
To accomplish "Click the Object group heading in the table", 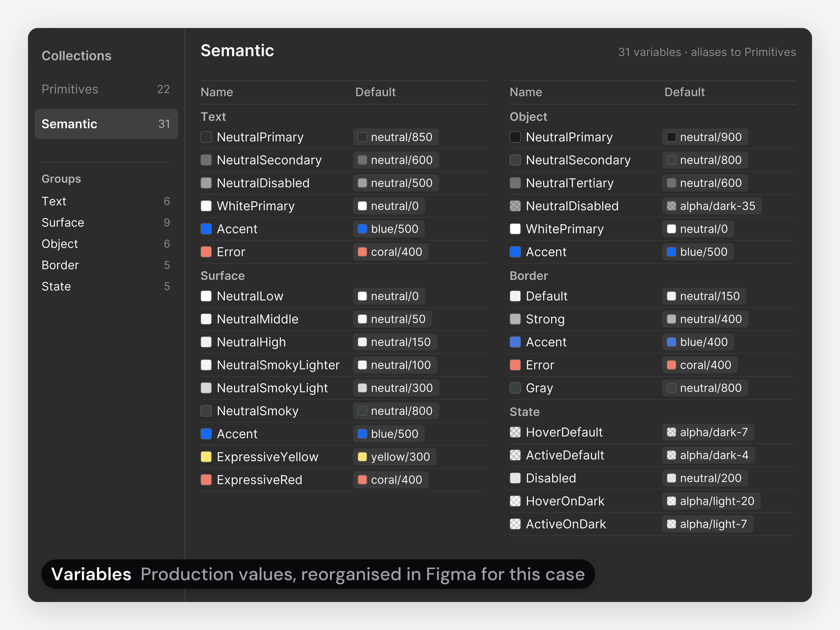I will [x=528, y=116].
